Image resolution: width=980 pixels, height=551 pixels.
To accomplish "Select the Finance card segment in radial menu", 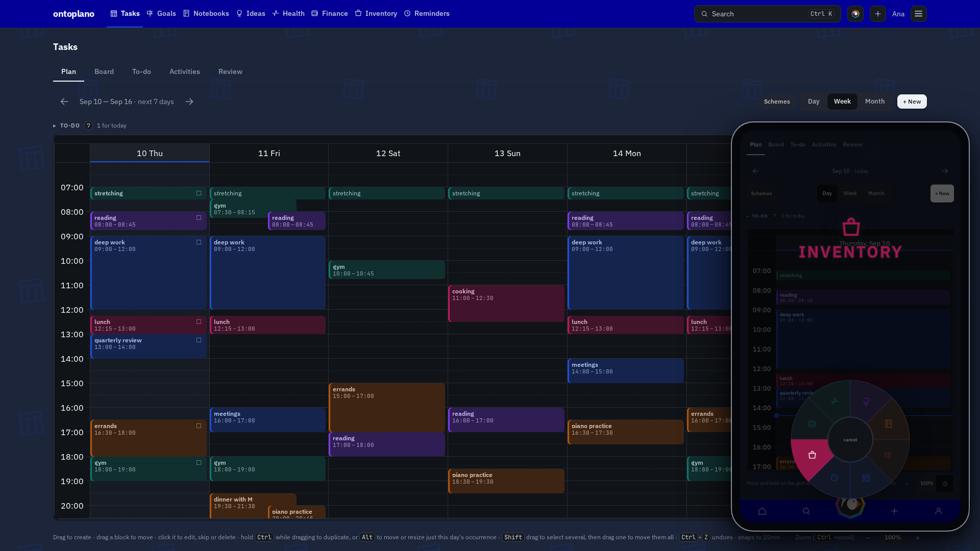I will click(x=812, y=423).
